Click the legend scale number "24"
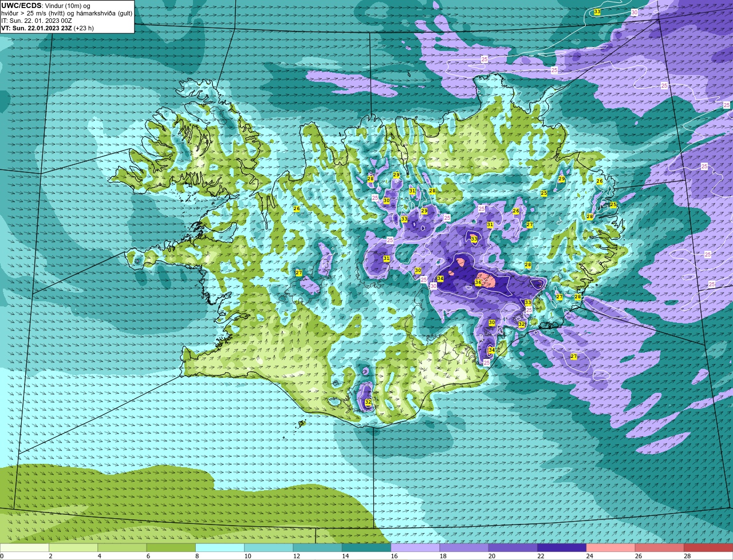 pyautogui.click(x=590, y=556)
